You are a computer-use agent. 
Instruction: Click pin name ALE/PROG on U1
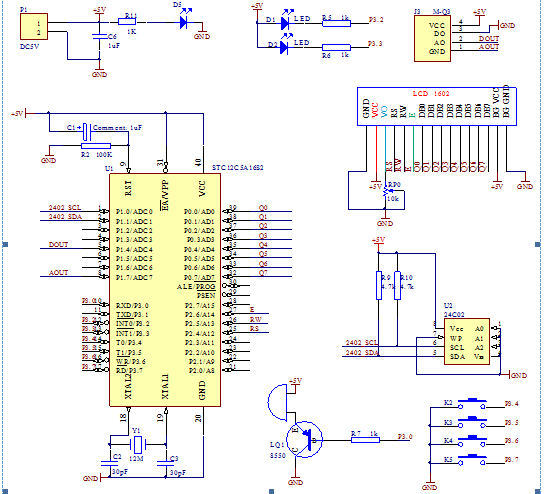[x=196, y=287]
